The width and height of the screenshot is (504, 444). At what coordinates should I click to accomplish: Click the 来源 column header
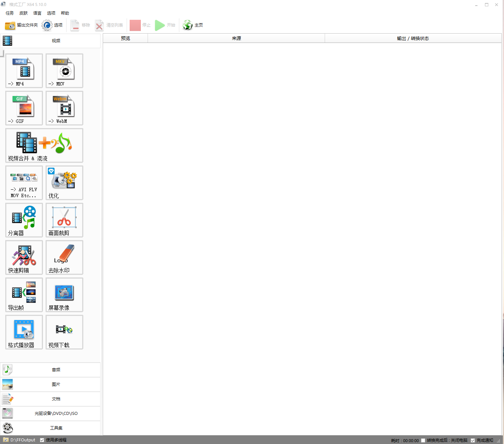pos(236,38)
